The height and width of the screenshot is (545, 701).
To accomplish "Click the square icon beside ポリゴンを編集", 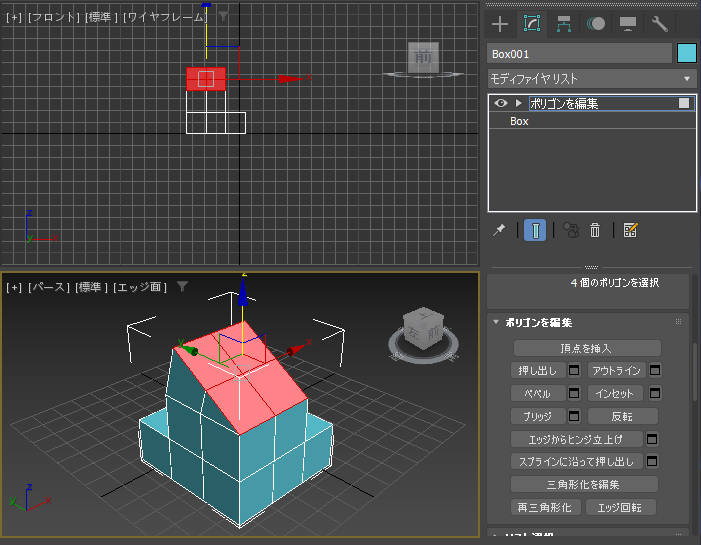I will pyautogui.click(x=684, y=103).
